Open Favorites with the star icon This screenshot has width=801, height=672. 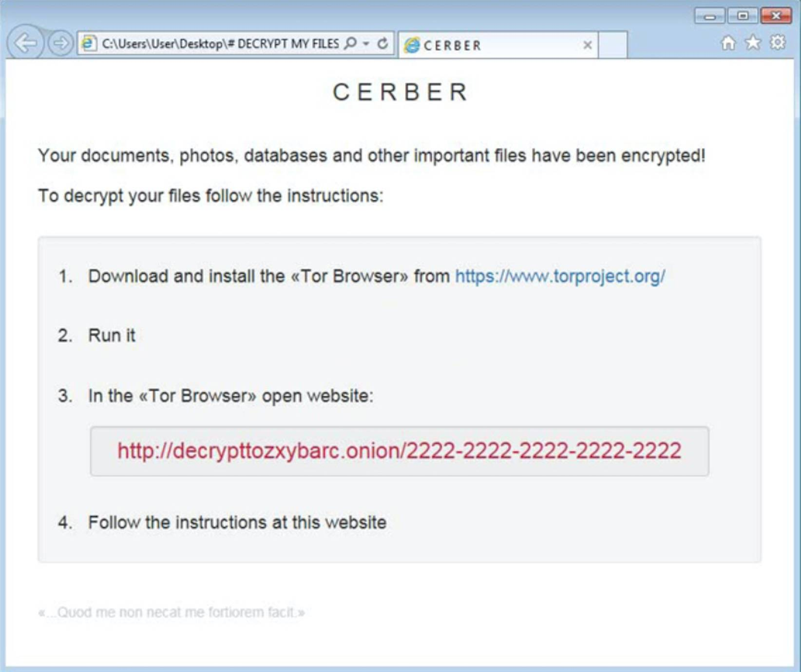pos(753,42)
